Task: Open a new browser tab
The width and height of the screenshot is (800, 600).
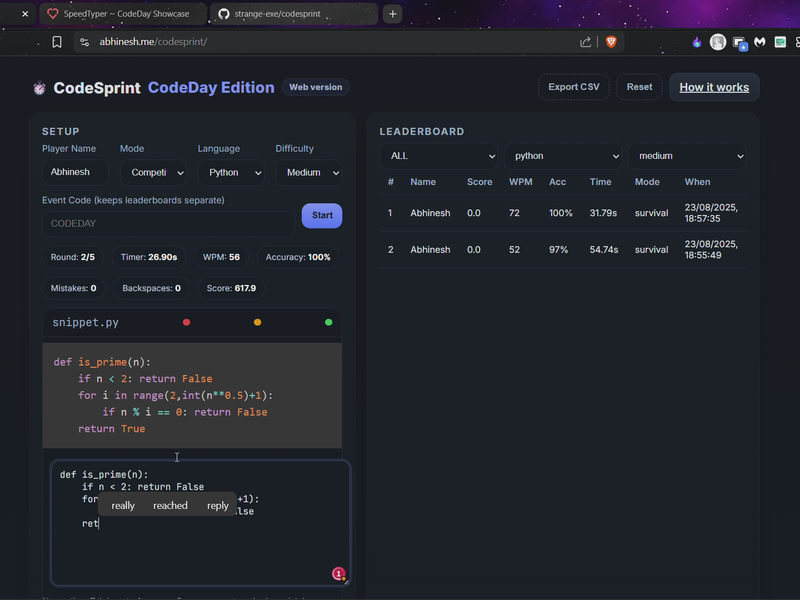Action: click(x=392, y=14)
